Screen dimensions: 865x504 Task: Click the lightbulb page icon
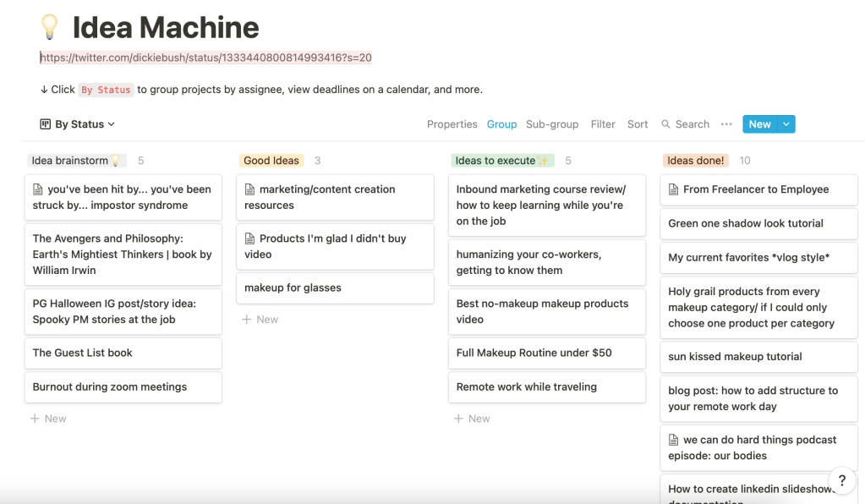pos(50,27)
